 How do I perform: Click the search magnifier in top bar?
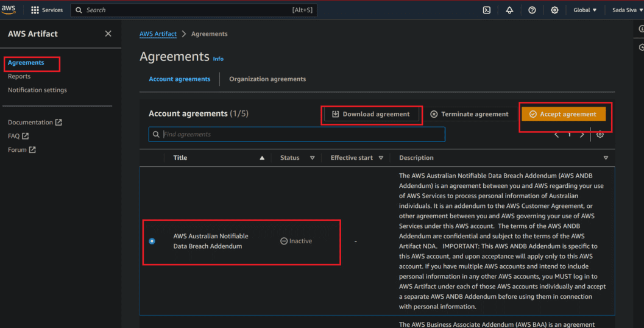point(79,10)
